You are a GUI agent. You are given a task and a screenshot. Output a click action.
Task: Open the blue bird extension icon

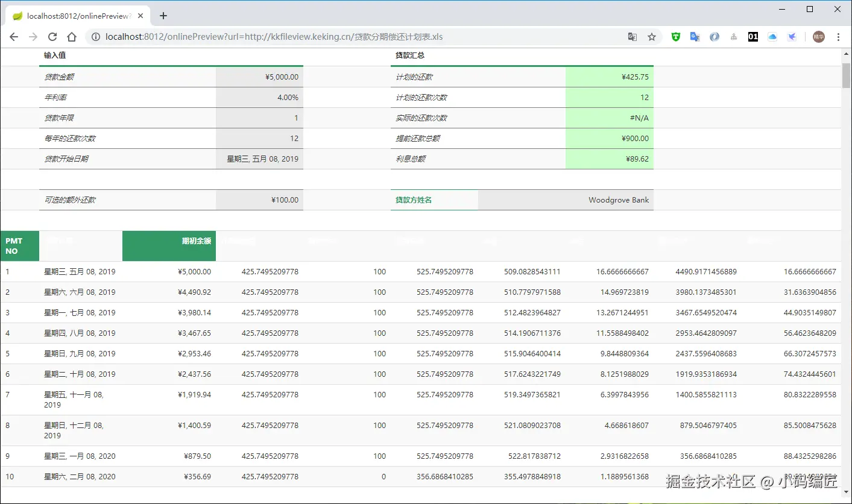pyautogui.click(x=792, y=37)
